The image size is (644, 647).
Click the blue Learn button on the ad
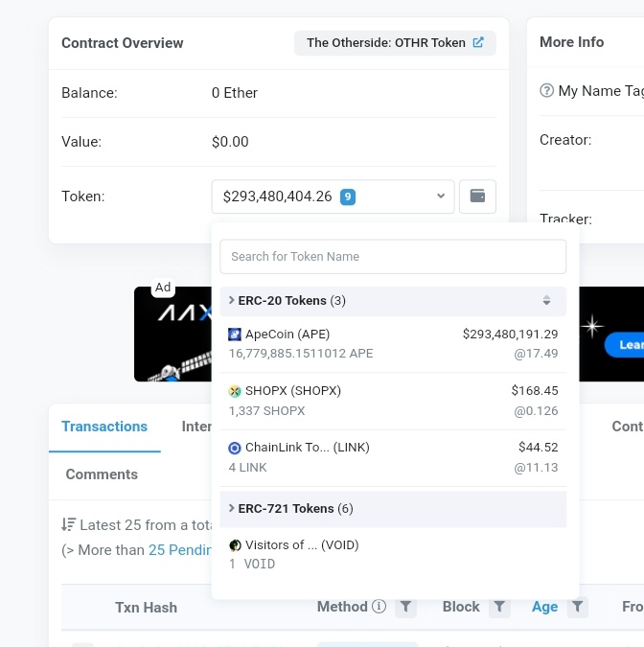pos(624,344)
